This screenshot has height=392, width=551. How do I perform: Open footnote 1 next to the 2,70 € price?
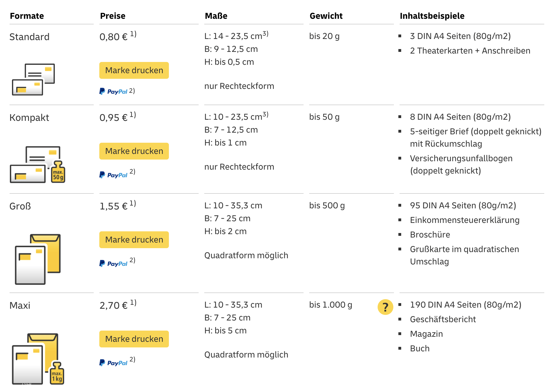point(133,303)
